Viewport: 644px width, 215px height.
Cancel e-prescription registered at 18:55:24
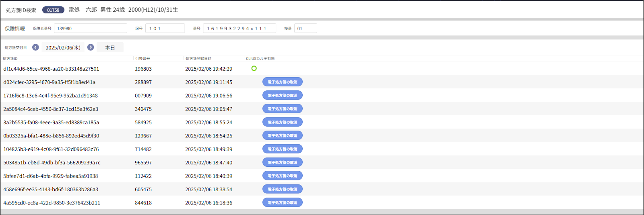(282, 122)
